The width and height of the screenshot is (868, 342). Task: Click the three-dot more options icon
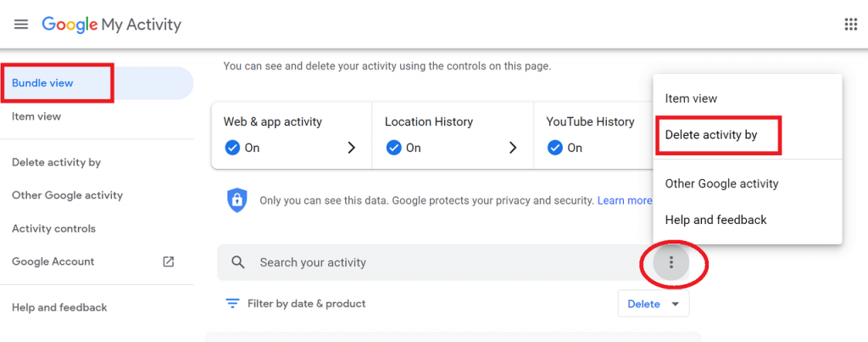671,262
